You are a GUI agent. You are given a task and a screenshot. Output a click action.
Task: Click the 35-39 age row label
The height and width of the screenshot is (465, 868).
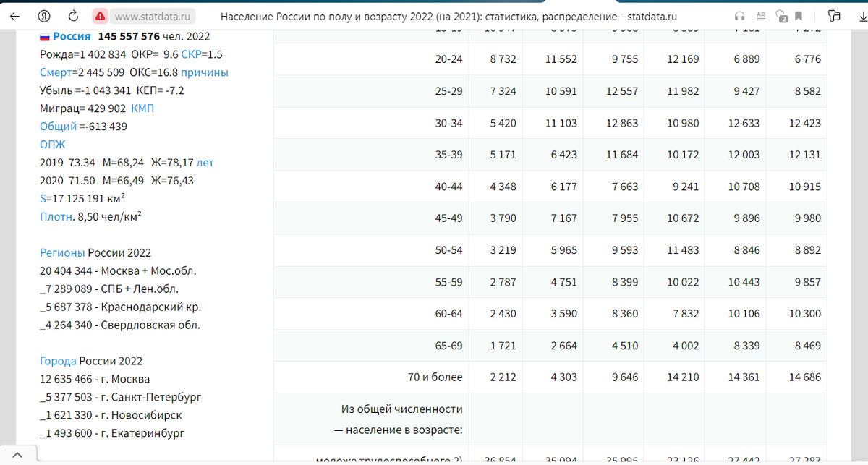point(448,155)
